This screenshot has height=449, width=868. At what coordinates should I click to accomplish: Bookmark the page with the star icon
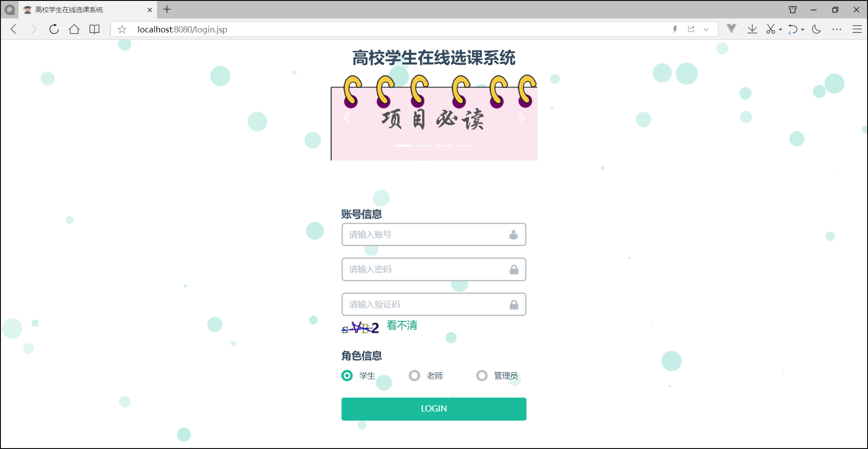click(x=121, y=29)
